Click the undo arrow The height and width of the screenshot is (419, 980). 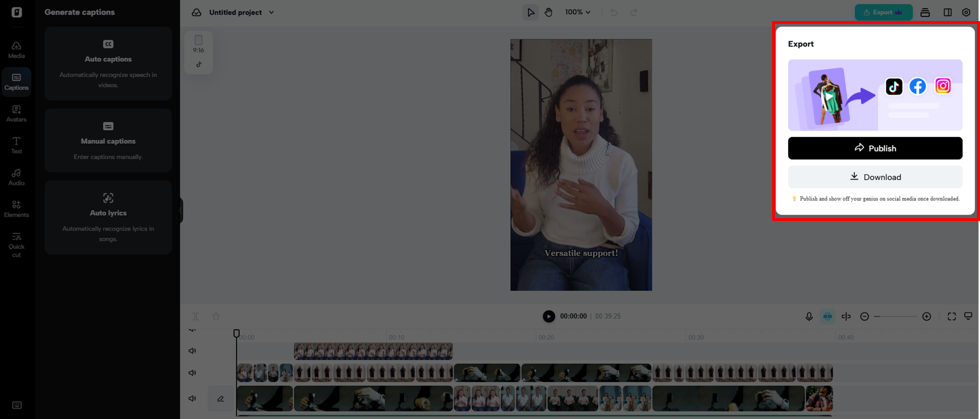pyautogui.click(x=614, y=12)
